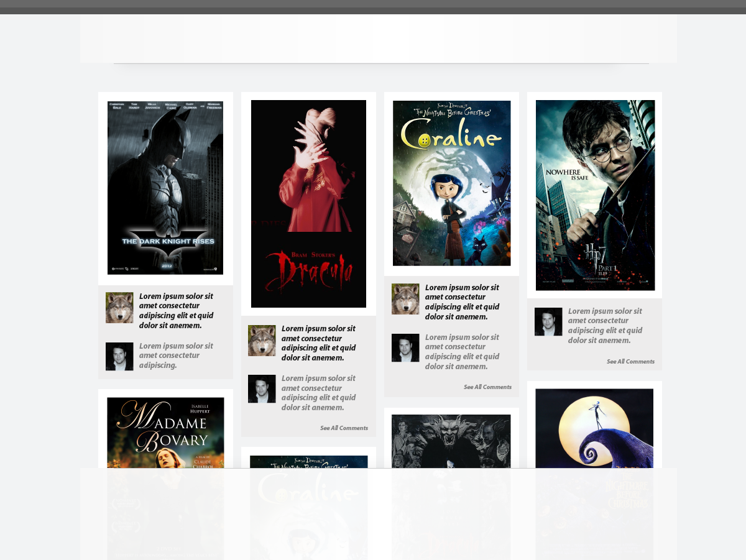Viewport: 746px width, 560px height.
Task: Select grey comment text under Harry Potter
Action: (x=605, y=326)
